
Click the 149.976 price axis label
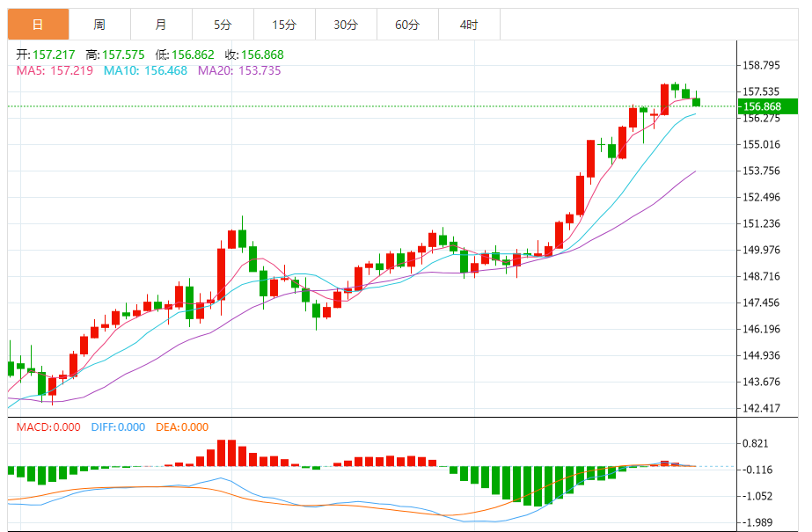(x=761, y=250)
